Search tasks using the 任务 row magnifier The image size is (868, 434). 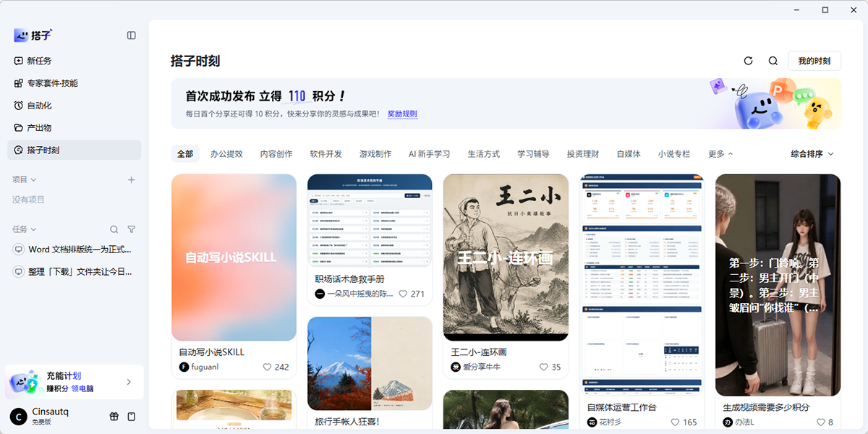[x=114, y=229]
